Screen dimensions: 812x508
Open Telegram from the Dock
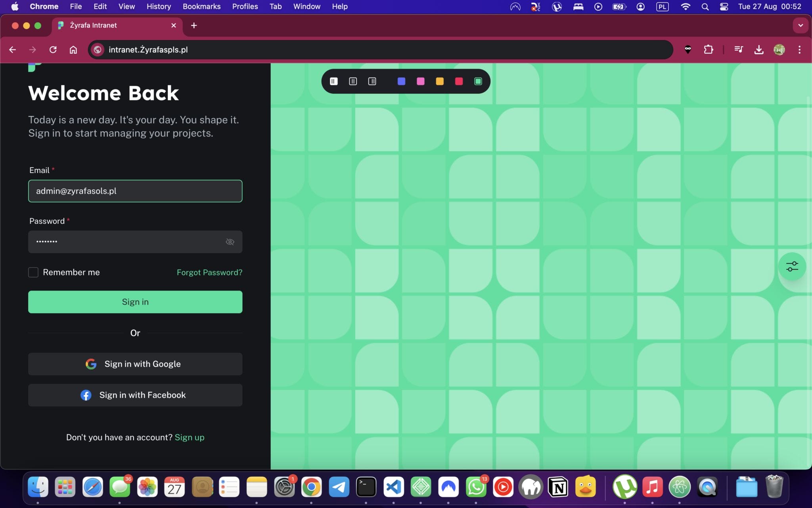(339, 487)
